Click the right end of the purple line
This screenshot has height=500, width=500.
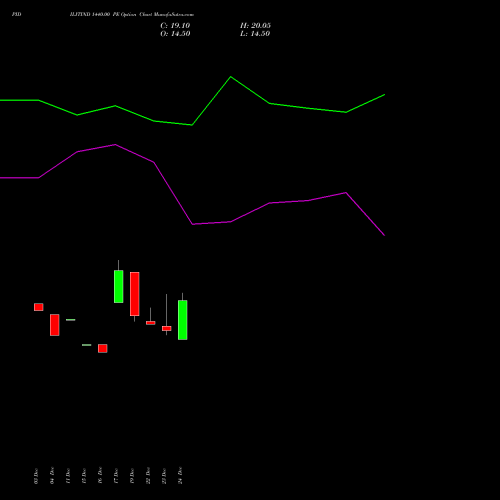(384, 235)
